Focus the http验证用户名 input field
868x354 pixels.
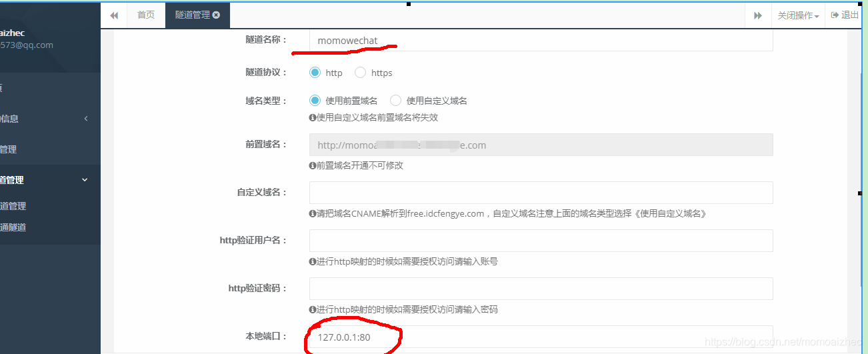541,241
